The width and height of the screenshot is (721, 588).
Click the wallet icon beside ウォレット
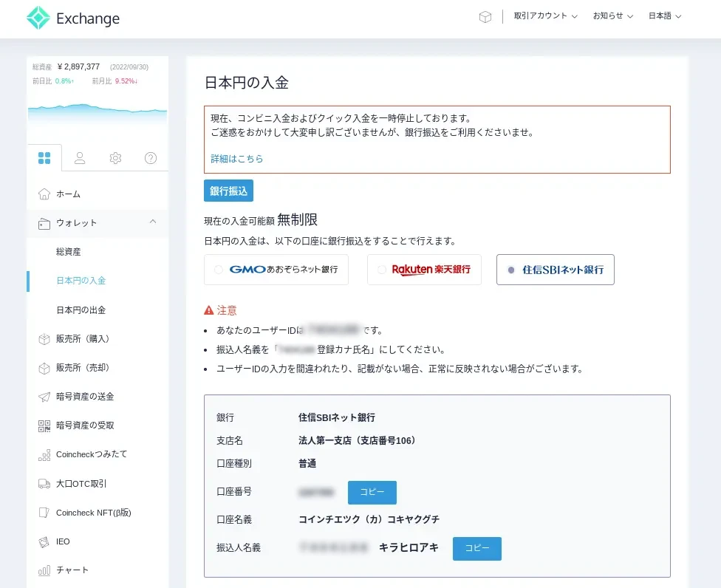[x=44, y=223]
